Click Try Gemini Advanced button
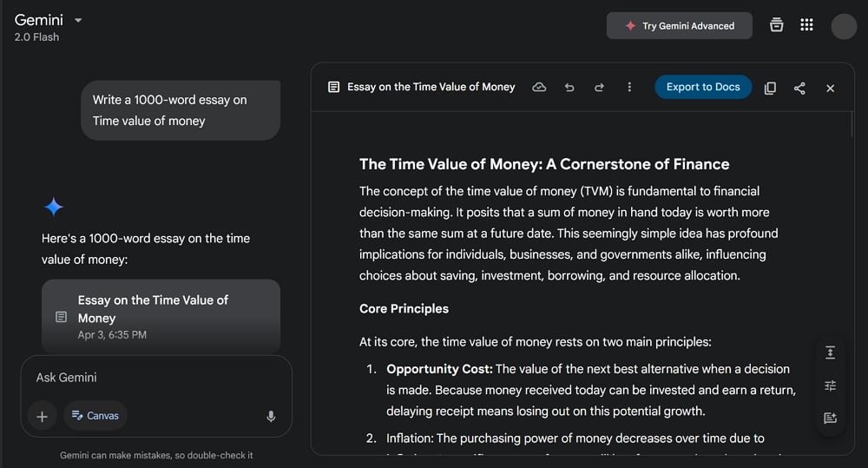 tap(681, 26)
